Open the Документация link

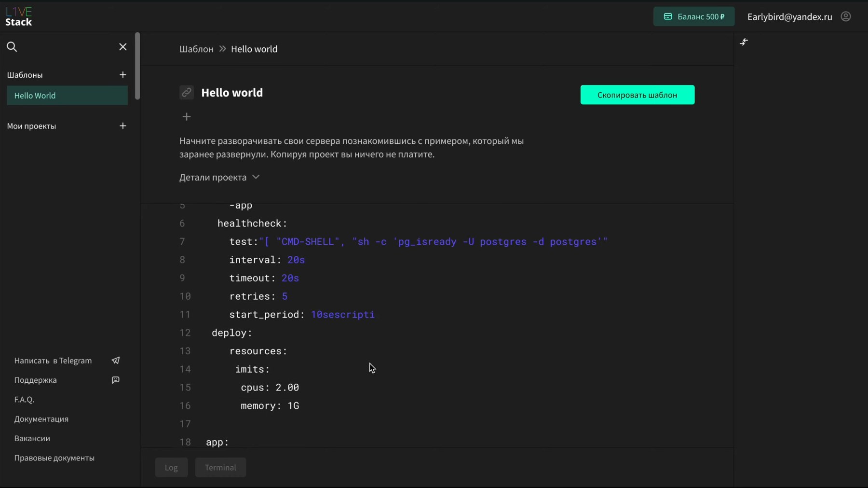(x=41, y=419)
